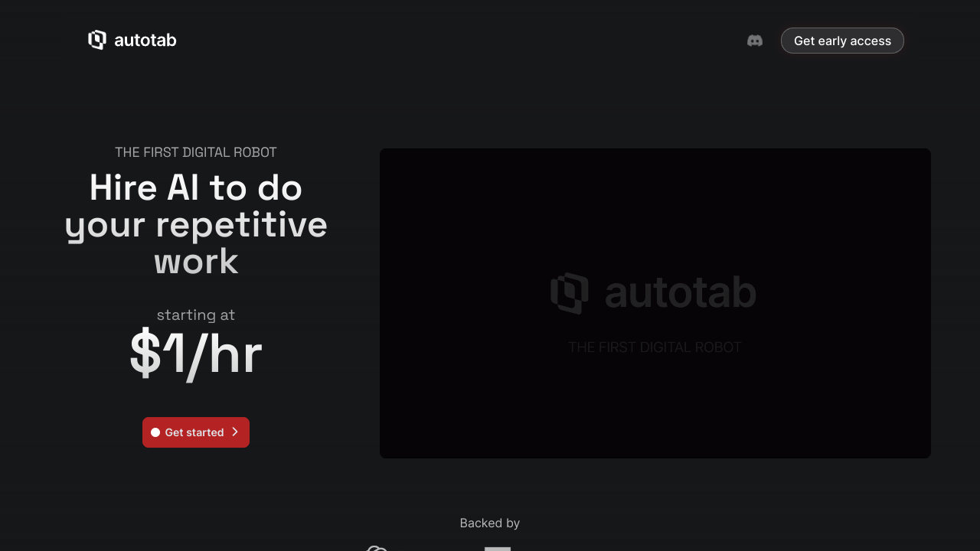The image size is (980, 551).
Task: Click the Get early access button
Action: click(x=842, y=41)
